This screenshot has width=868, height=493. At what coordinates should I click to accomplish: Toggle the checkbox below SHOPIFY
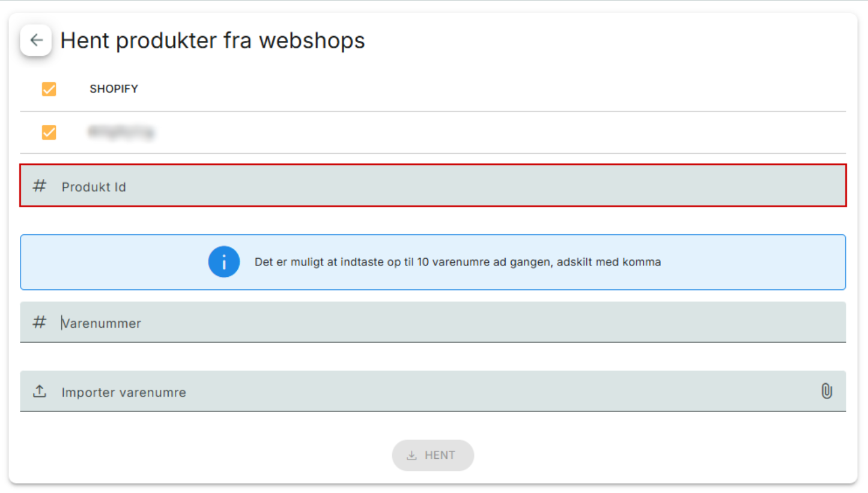(x=49, y=132)
